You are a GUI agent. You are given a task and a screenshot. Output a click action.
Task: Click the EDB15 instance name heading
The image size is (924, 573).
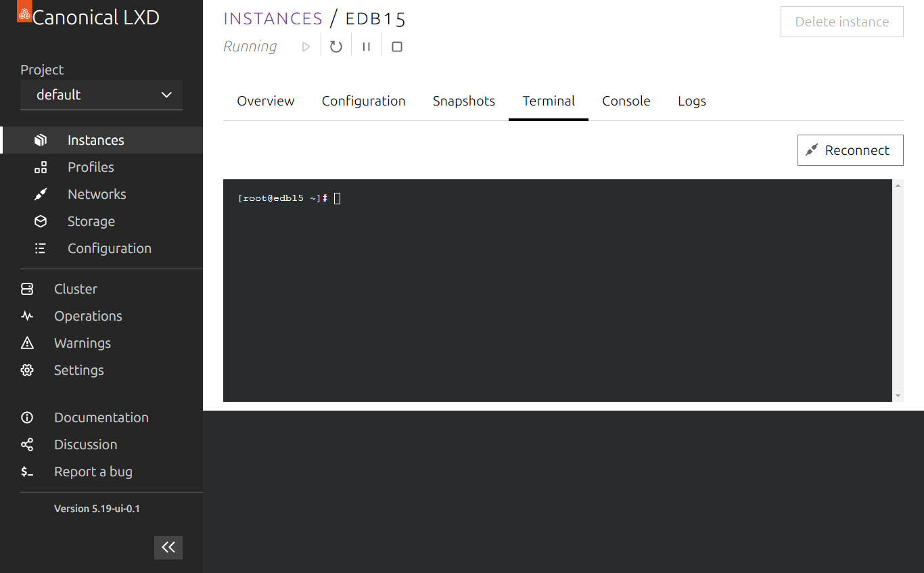375,18
